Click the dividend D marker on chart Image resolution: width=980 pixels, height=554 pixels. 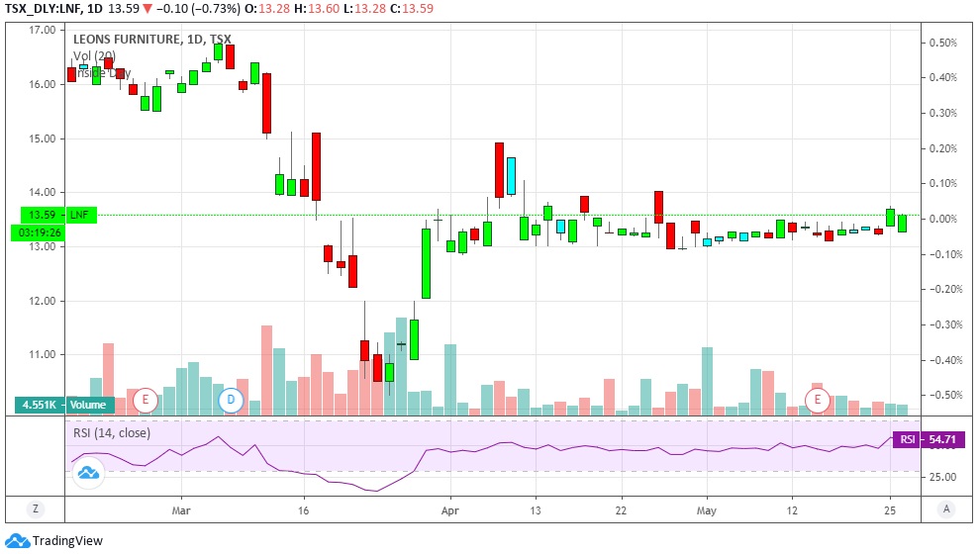(x=231, y=399)
